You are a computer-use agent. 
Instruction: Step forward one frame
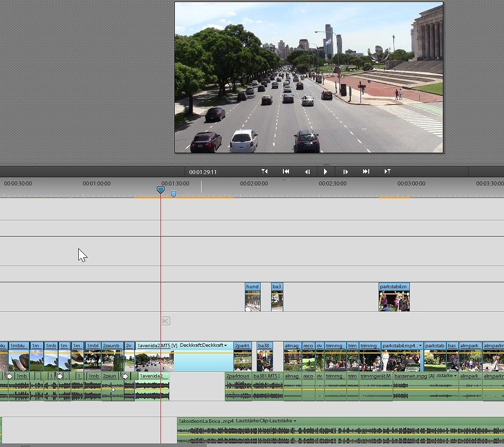pos(346,172)
